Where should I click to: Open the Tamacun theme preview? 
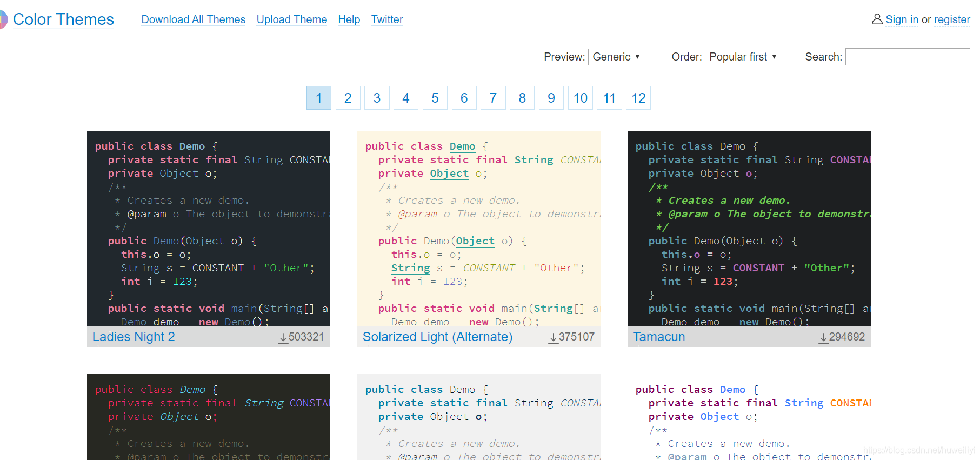click(749, 228)
